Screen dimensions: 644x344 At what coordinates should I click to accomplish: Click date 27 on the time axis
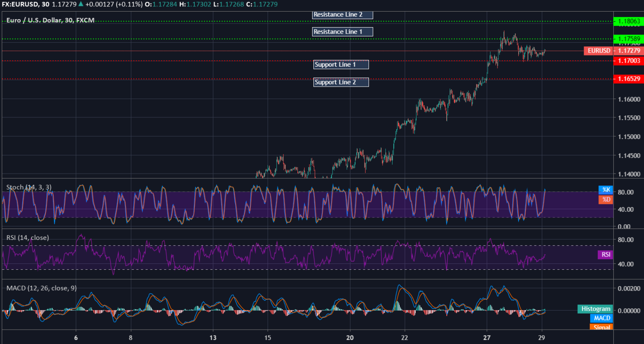click(487, 338)
